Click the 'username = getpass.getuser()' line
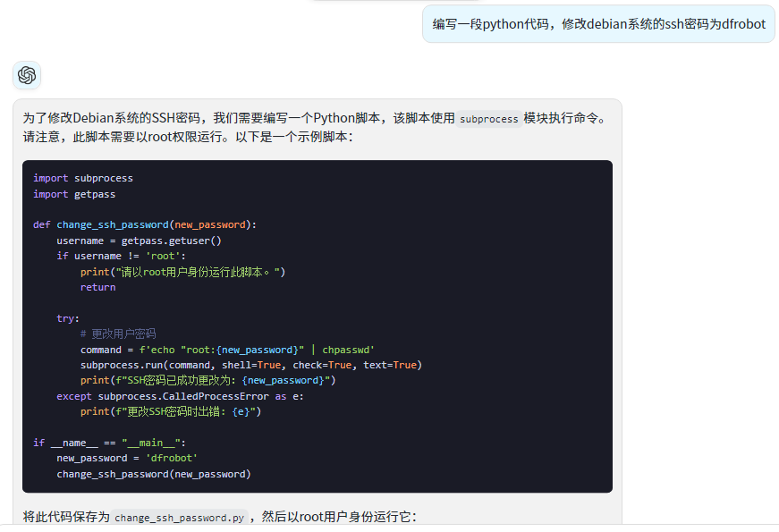The width and height of the screenshot is (779, 532). click(x=140, y=241)
